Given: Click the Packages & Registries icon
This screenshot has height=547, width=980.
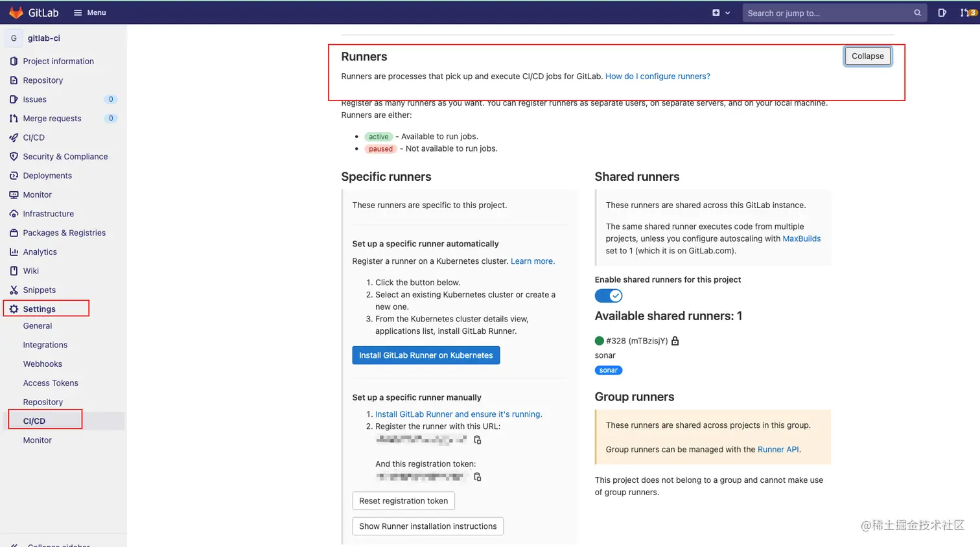Looking at the screenshot, I should 14,233.
